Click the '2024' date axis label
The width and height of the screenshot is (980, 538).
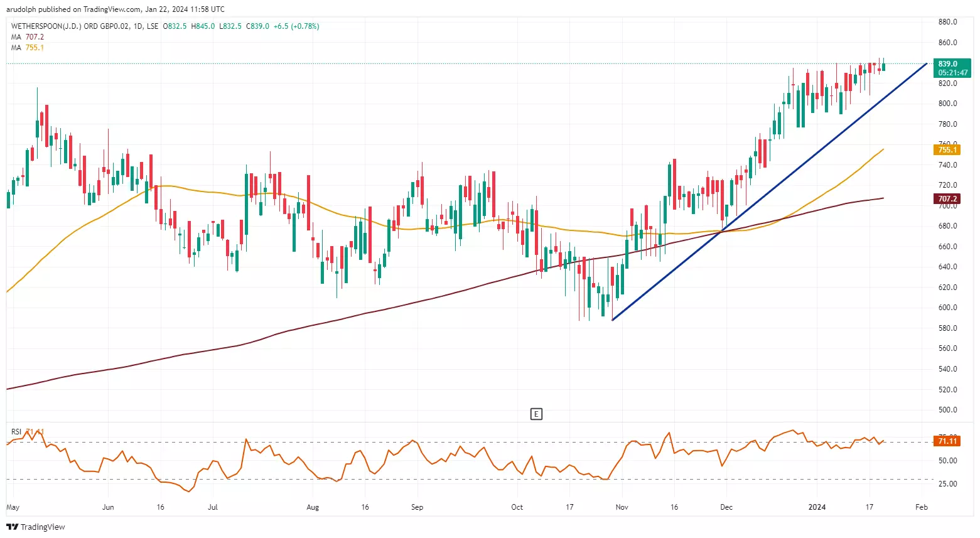817,507
